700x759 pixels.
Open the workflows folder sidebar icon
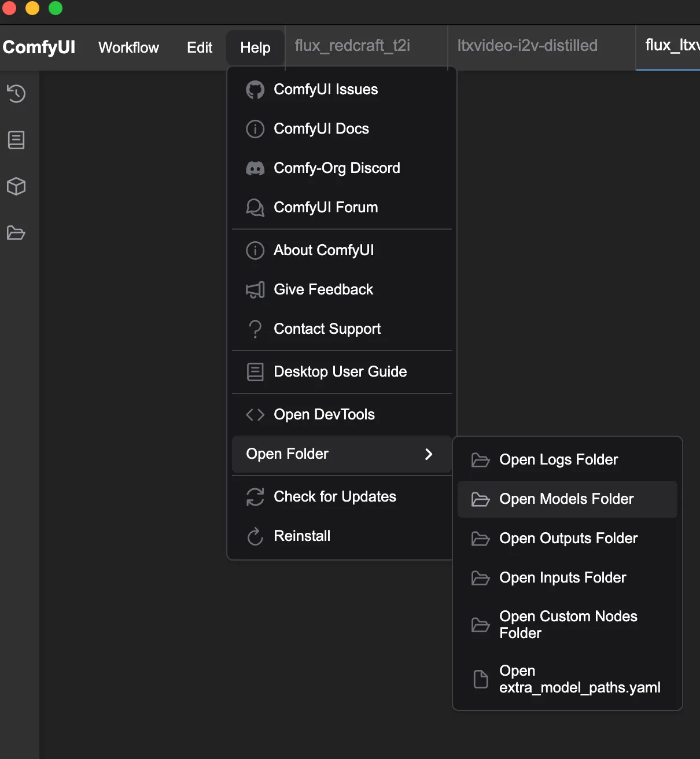16,233
